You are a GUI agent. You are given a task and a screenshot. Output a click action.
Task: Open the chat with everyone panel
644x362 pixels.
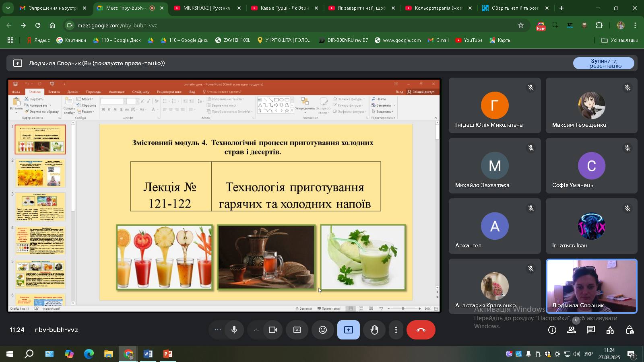pyautogui.click(x=591, y=330)
